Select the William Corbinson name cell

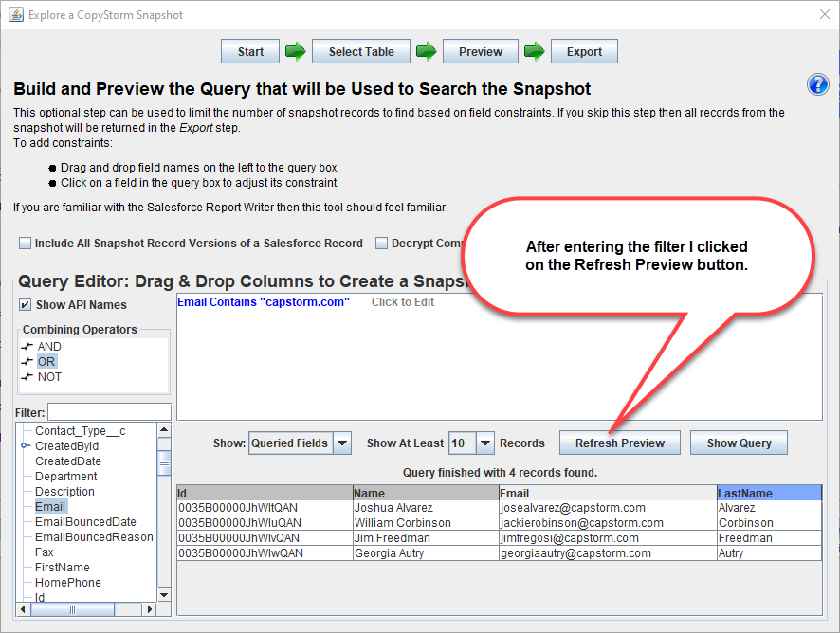coord(426,523)
